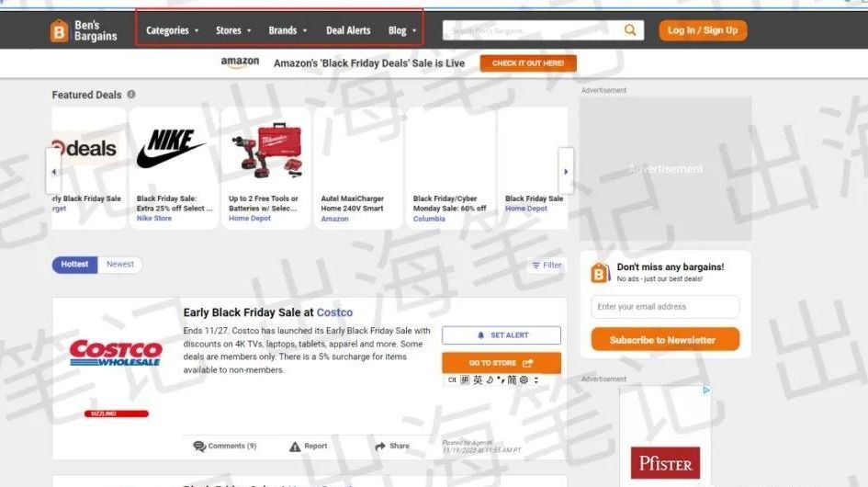Open Home Depot link under Milwaukee tools
The height and width of the screenshot is (487, 868).
point(250,219)
